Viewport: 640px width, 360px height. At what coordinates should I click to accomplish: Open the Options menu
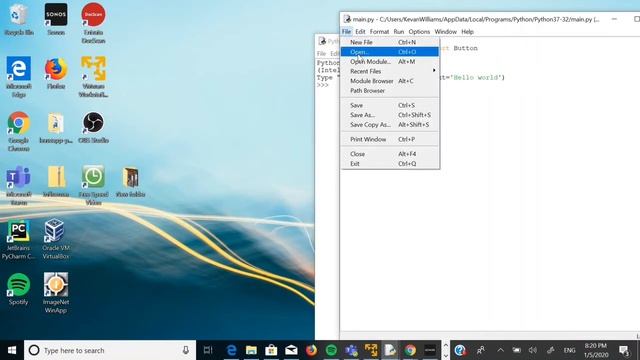pos(419,31)
